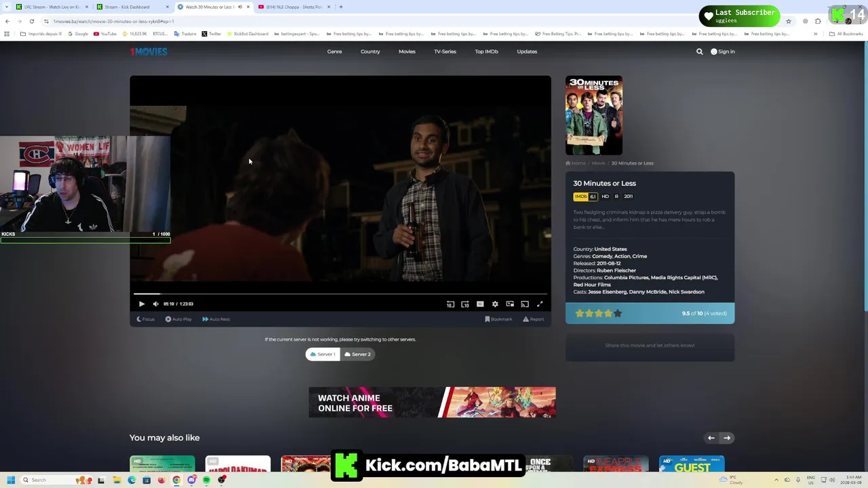Click Sign in link
Viewport: 868px width, 488px height.
(723, 52)
